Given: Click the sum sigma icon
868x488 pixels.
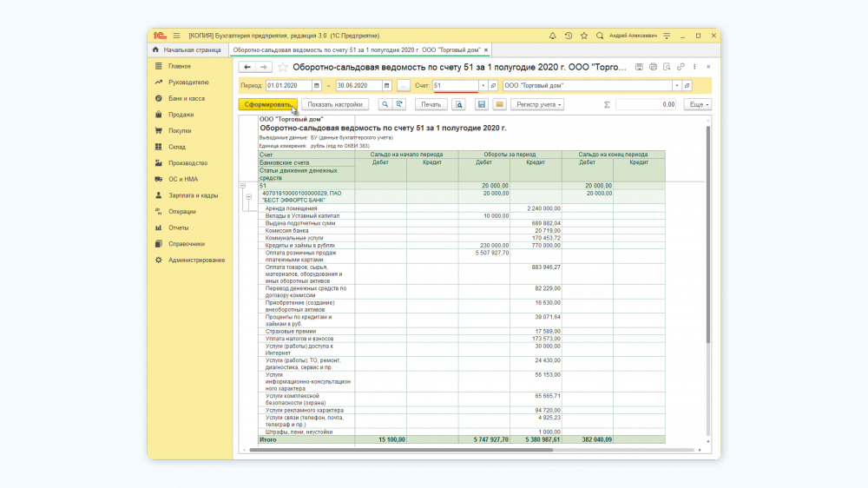Looking at the screenshot, I should pyautogui.click(x=606, y=104).
